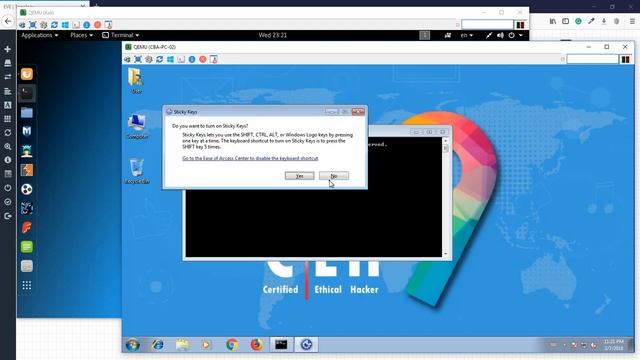This screenshot has width=640, height=360.
Task: Click Windows key icon in Kali QEMU toolbar
Action: [65, 25]
